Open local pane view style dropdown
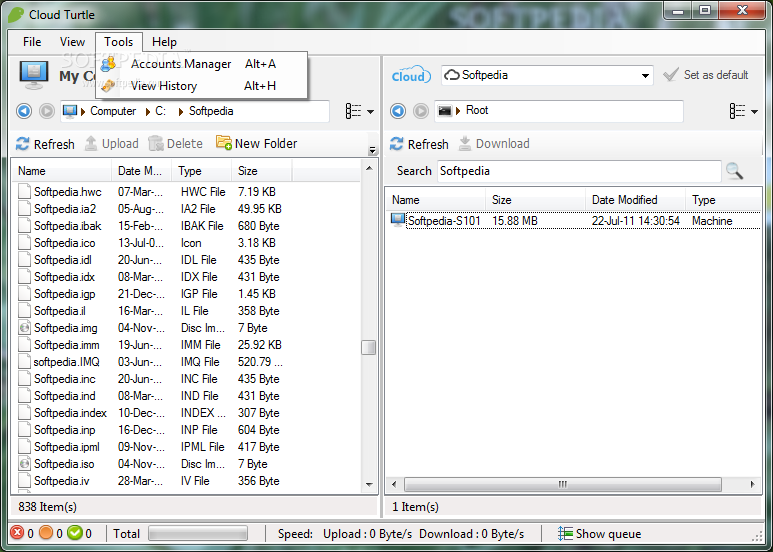This screenshot has width=773, height=552. pos(360,111)
